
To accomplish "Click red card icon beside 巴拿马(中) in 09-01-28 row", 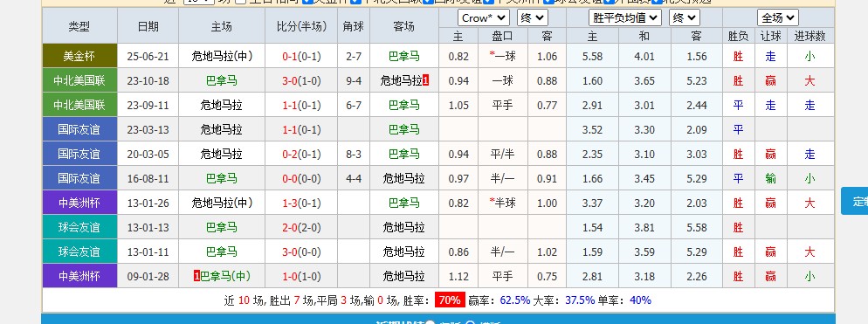I will click(196, 276).
